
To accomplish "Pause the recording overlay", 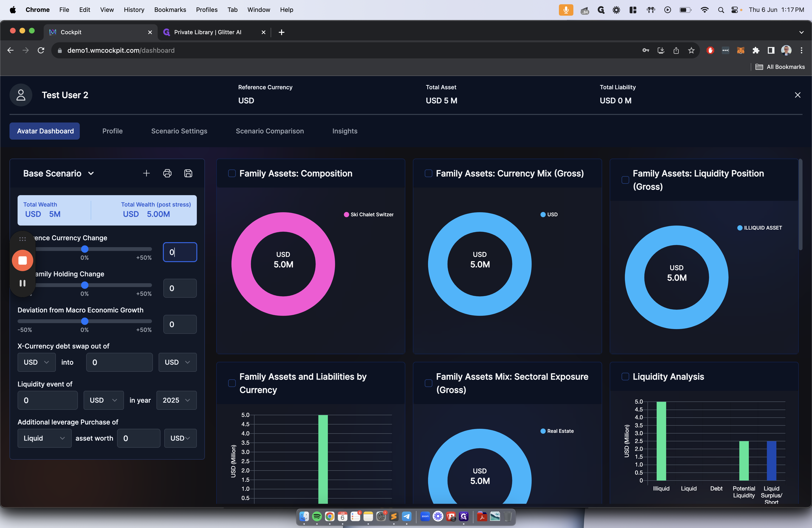I will [23, 283].
